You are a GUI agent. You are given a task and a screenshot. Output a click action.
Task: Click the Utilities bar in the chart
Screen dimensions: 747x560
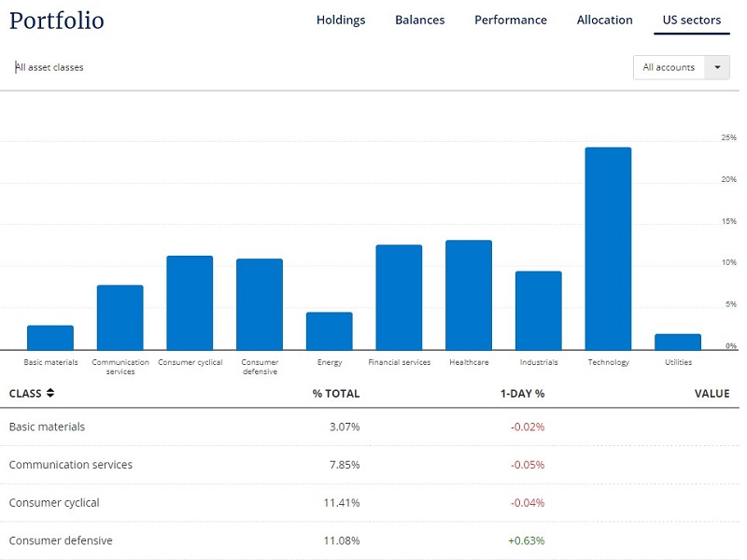[678, 342]
